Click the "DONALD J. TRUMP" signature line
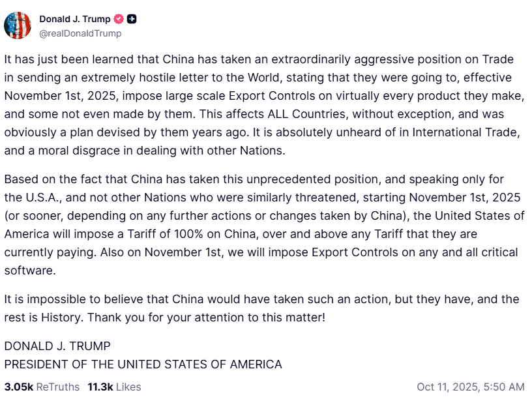Image resolution: width=532 pixels, height=399 pixels. tap(57, 346)
